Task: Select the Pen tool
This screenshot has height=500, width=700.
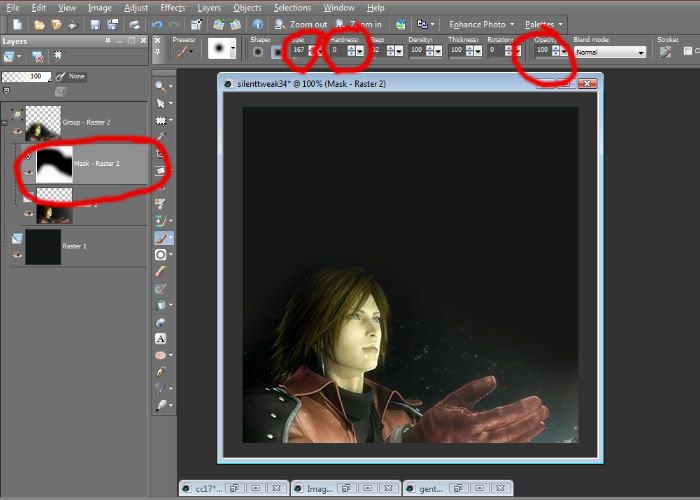Action: [160, 371]
